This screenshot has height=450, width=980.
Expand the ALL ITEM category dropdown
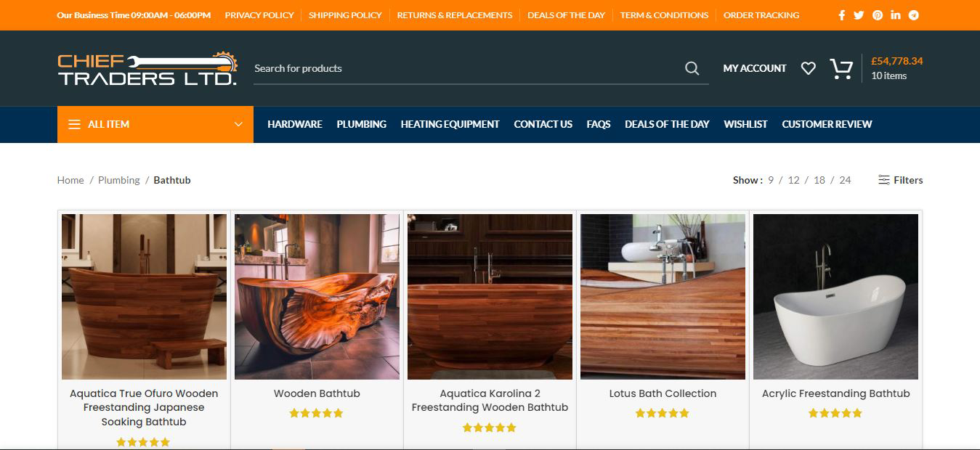coord(155,124)
